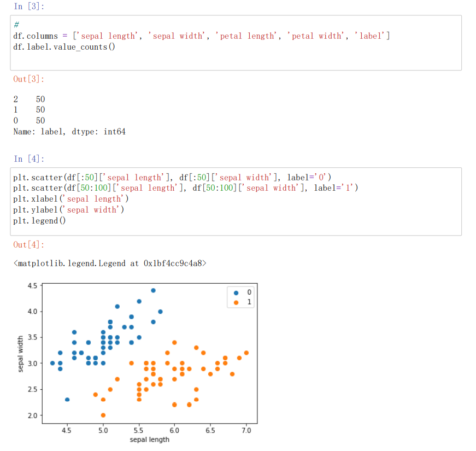Click the blue legend marker for label 0
476x451 pixels.
(x=236, y=293)
